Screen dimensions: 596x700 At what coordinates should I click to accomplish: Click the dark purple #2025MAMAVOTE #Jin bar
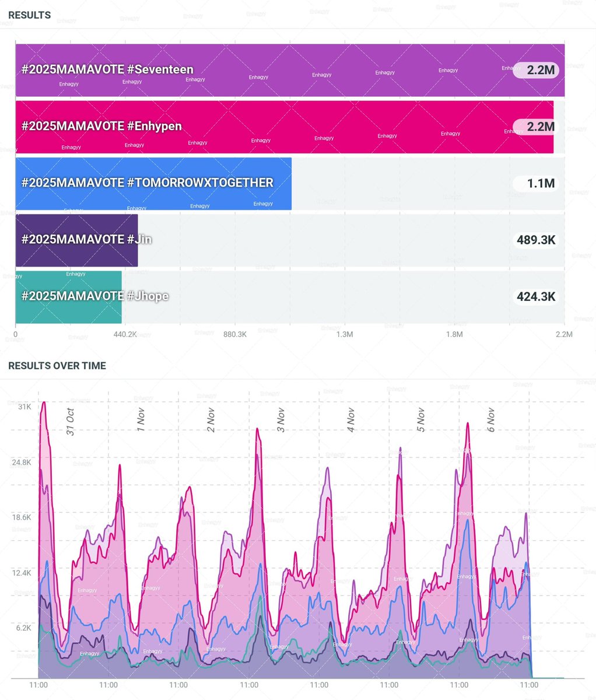[77, 240]
